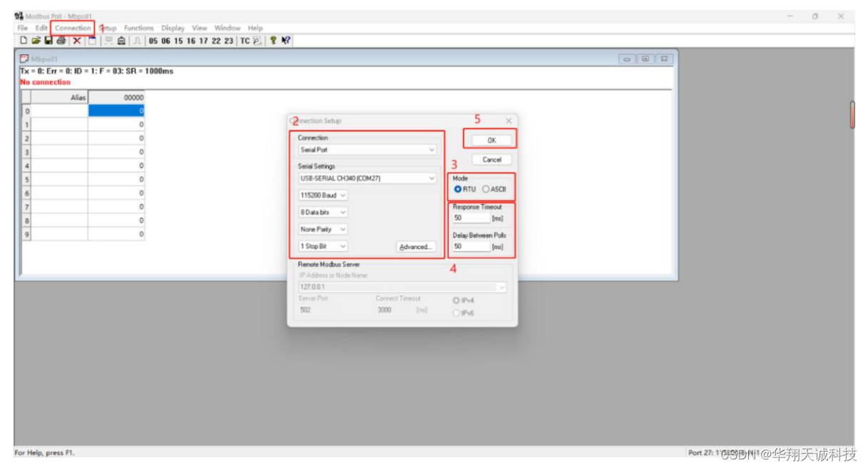Open the Display menu
Image resolution: width=868 pixels, height=468 pixels.
click(173, 29)
